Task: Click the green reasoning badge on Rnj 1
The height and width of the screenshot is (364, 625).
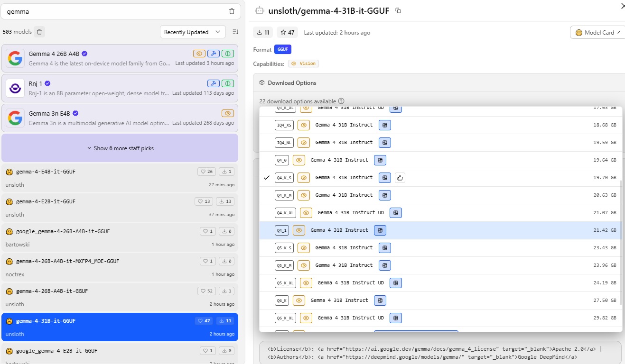Action: 228,83
